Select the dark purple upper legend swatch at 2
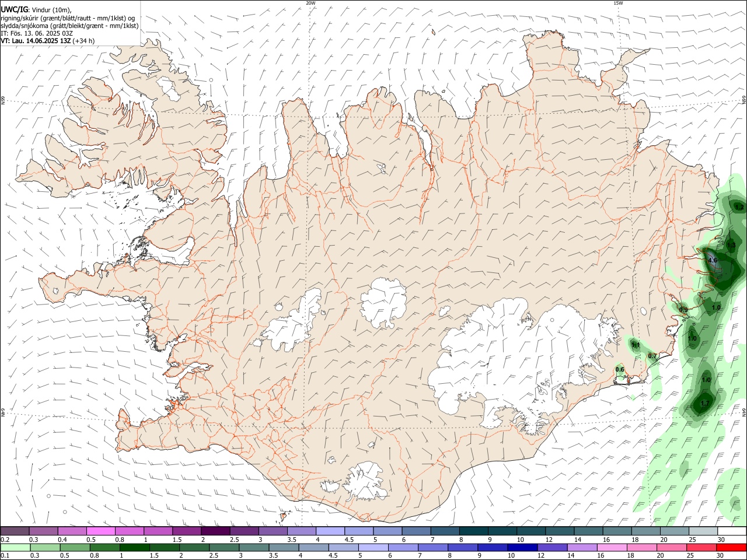Screen dimensions: 747x560 coord(215,531)
